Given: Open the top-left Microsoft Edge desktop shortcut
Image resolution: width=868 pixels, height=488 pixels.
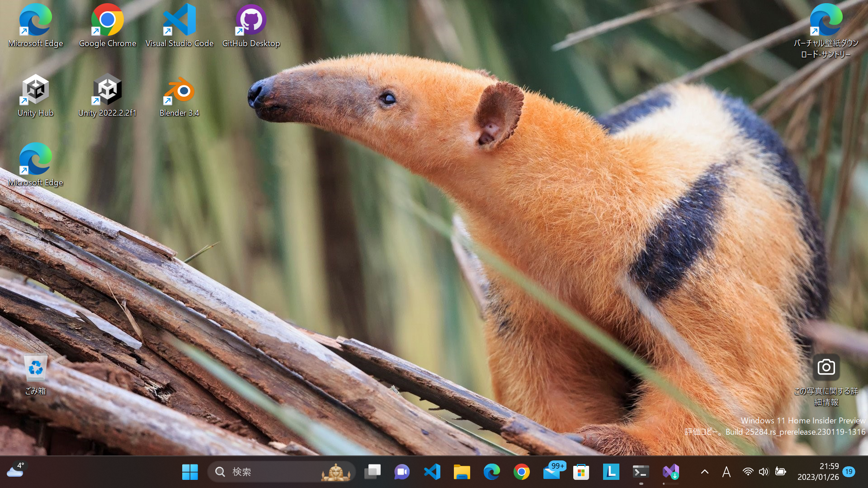Looking at the screenshot, I should click(x=36, y=26).
